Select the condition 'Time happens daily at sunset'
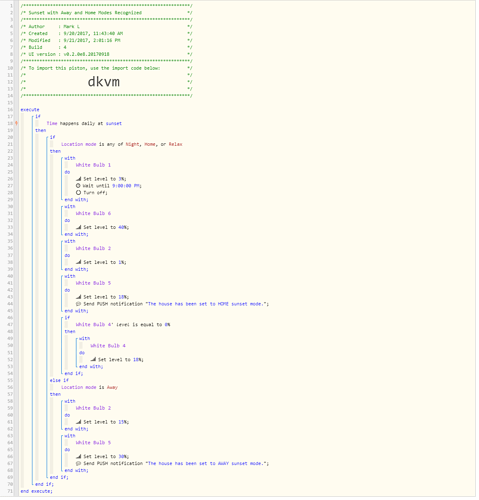This screenshot has width=479, height=500. coord(84,124)
